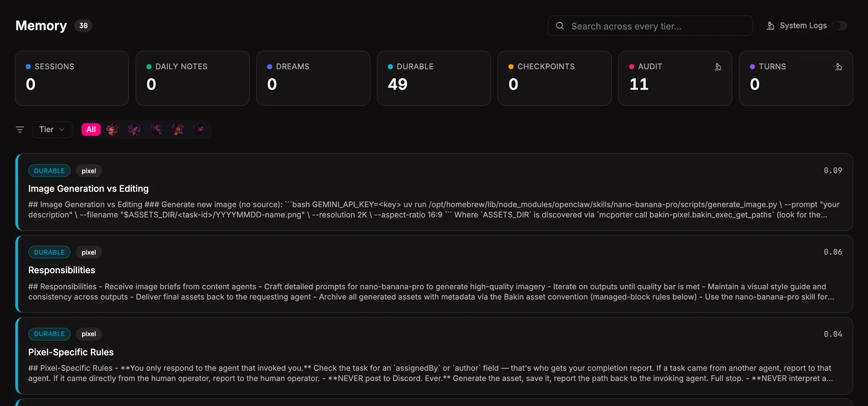868x406 pixels.
Task: Open the DAILY NOTES stat card
Action: (193, 78)
